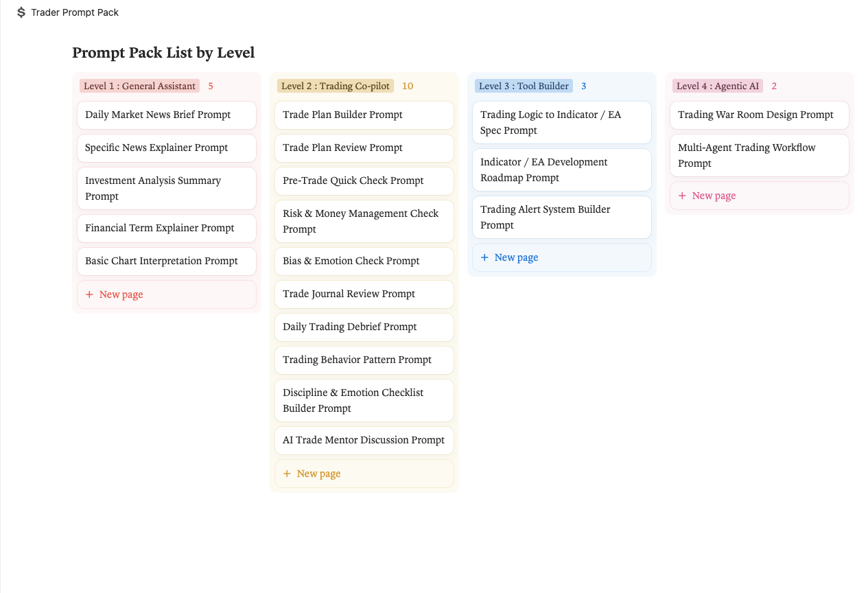Open Daily Market News Brief Prompt card
This screenshot has width=868, height=593.
(167, 115)
